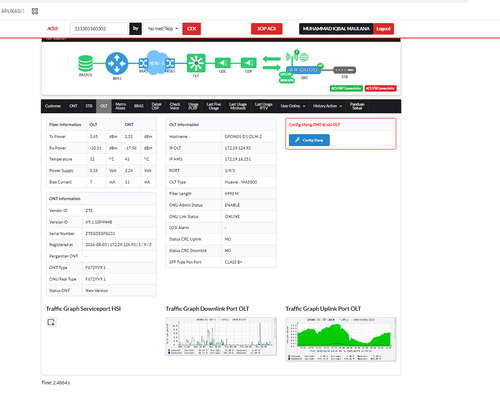Open the application grid icon beside APLIKASI
500x393 pixels.
tap(35, 11)
